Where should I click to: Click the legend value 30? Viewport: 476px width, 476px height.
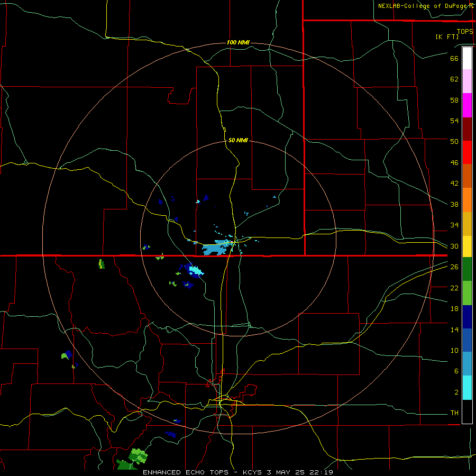(x=454, y=246)
